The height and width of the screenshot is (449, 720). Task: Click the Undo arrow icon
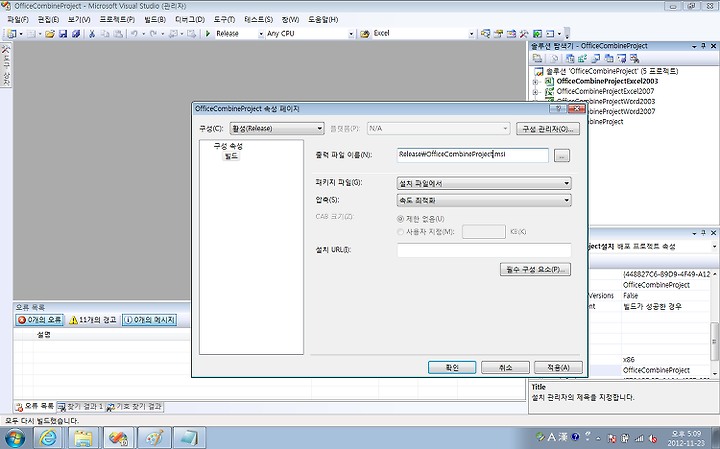point(134,34)
